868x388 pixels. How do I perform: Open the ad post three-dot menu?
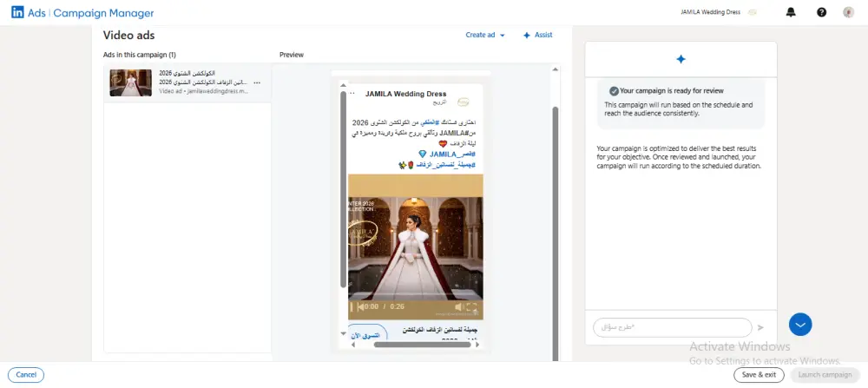(352, 93)
